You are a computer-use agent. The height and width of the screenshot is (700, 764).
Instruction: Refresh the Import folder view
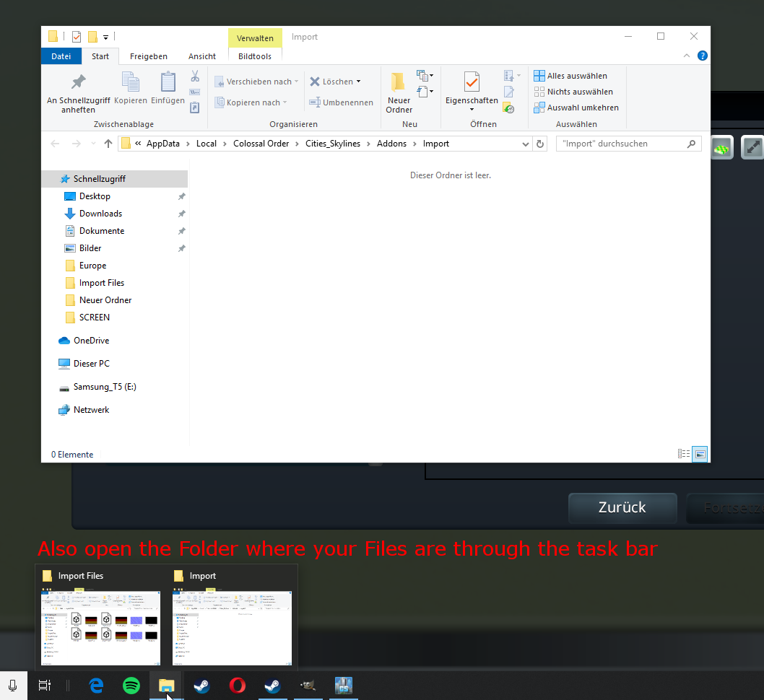tap(540, 144)
